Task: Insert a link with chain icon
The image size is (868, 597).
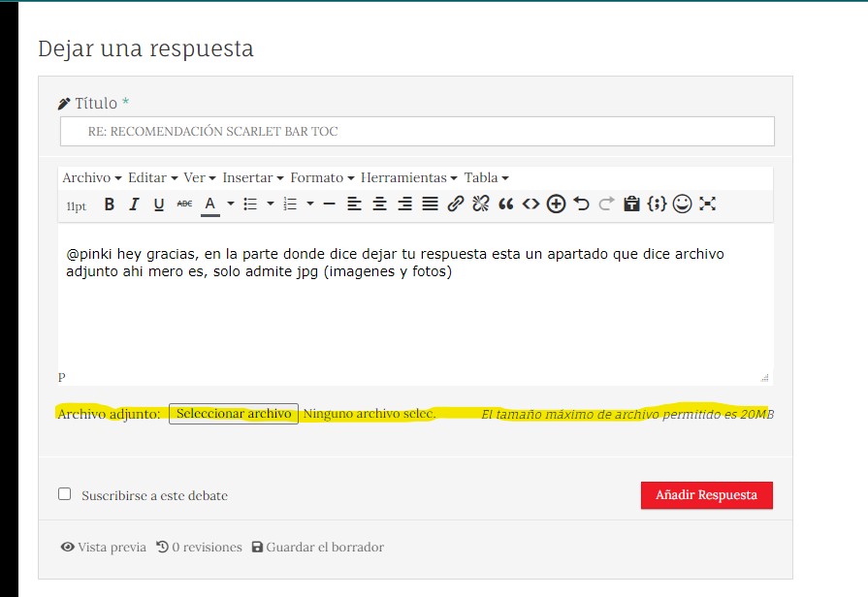Action: click(x=456, y=204)
